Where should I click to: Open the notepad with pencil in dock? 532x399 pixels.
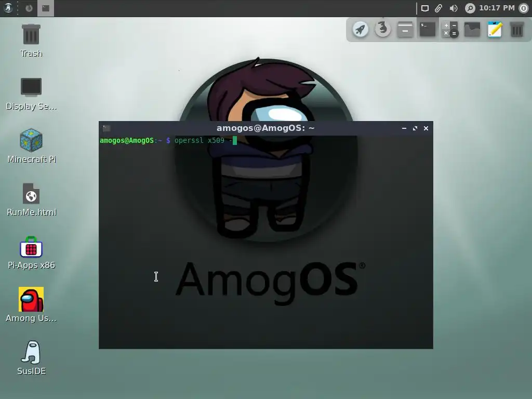(495, 30)
